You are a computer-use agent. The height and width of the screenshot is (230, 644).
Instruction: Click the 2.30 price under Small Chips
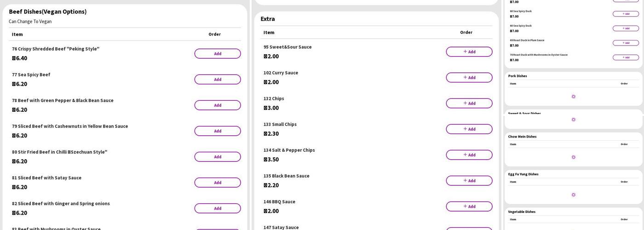(x=271, y=133)
